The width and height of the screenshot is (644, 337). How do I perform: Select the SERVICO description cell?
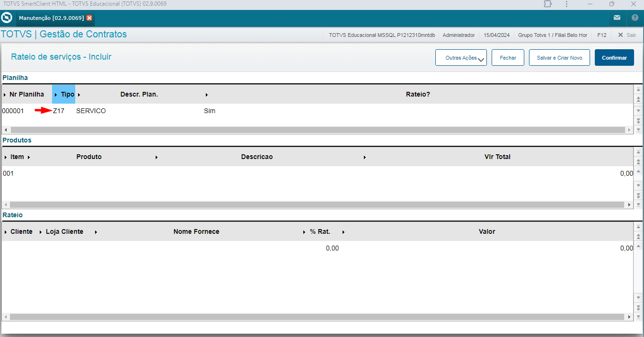point(91,111)
